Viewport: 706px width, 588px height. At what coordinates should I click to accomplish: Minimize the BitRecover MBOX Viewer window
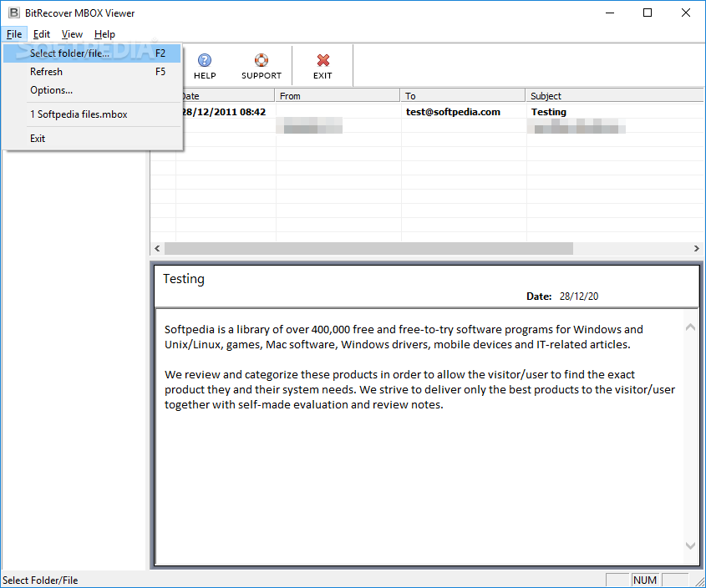pos(610,13)
